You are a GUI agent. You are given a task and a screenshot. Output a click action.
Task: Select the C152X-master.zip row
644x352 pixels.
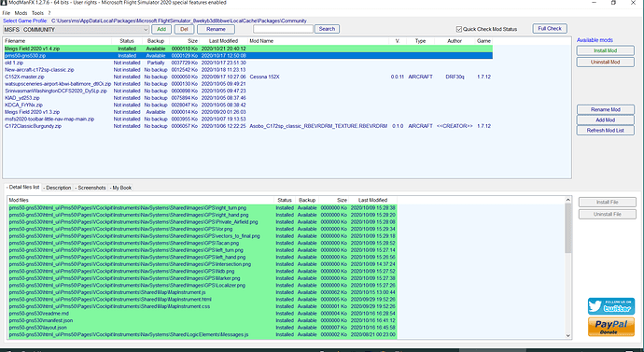tap(248, 77)
